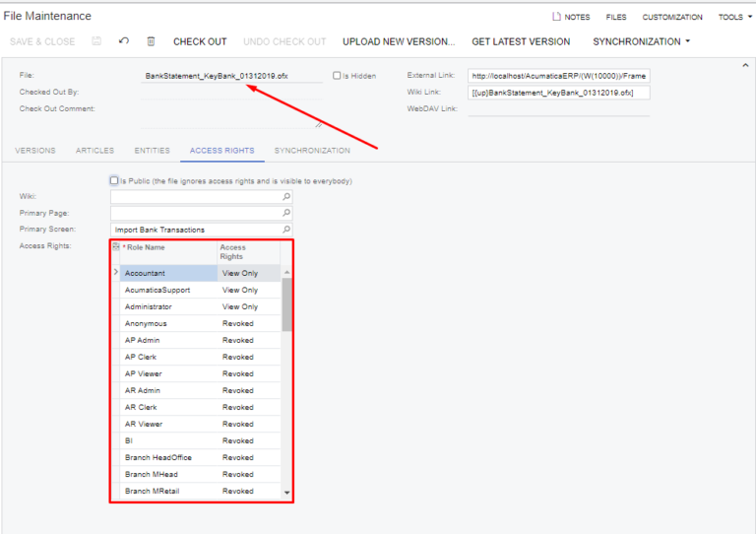Click the grid icon beside Role Name header
756x534 pixels.
116,246
